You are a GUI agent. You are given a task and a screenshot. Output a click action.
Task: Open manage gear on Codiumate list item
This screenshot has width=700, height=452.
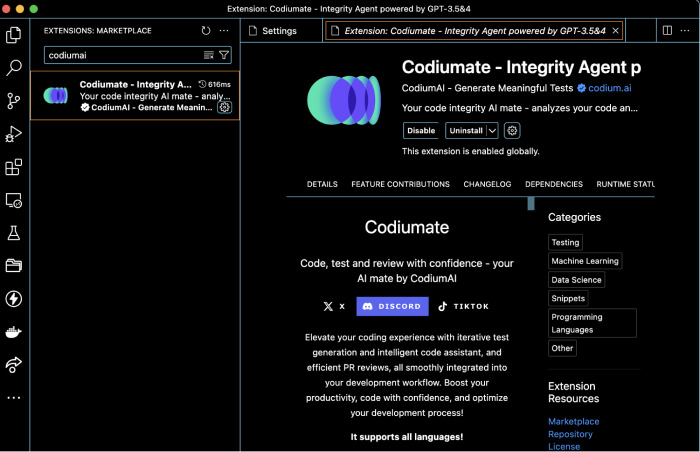[225, 107]
